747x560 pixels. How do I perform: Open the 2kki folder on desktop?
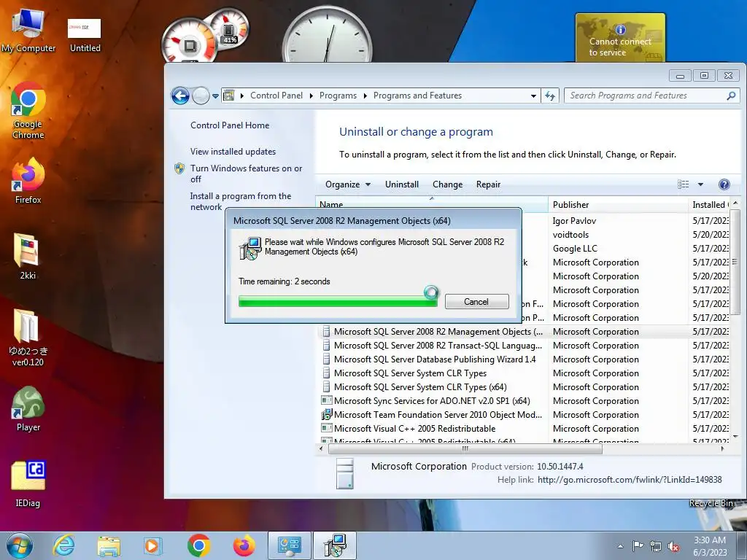pyautogui.click(x=27, y=256)
